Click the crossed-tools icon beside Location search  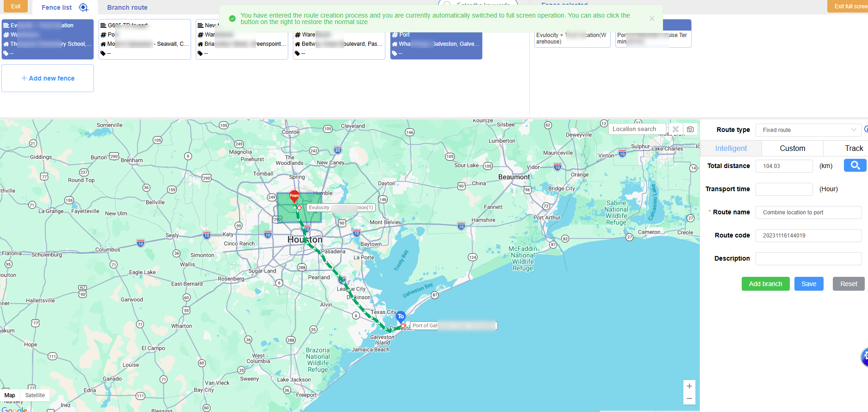tap(676, 129)
